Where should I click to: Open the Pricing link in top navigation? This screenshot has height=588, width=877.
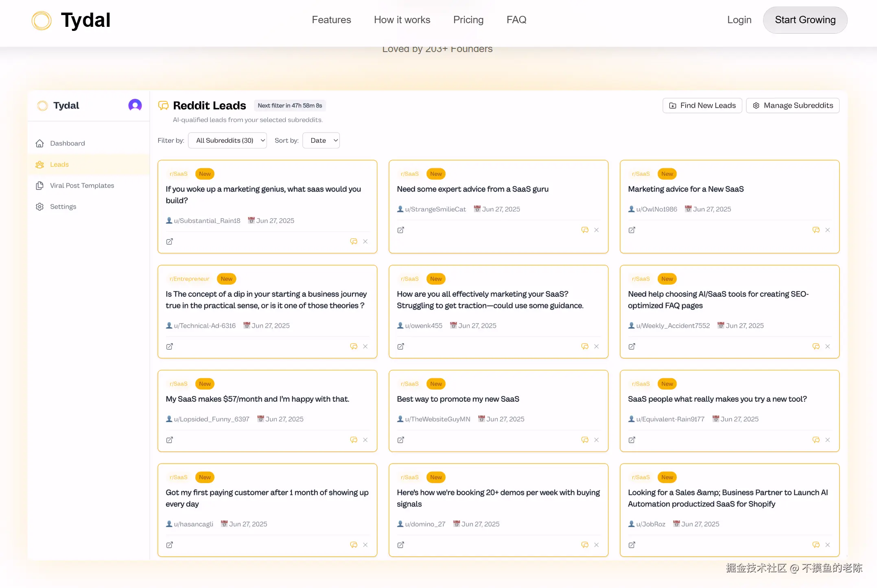468,20
